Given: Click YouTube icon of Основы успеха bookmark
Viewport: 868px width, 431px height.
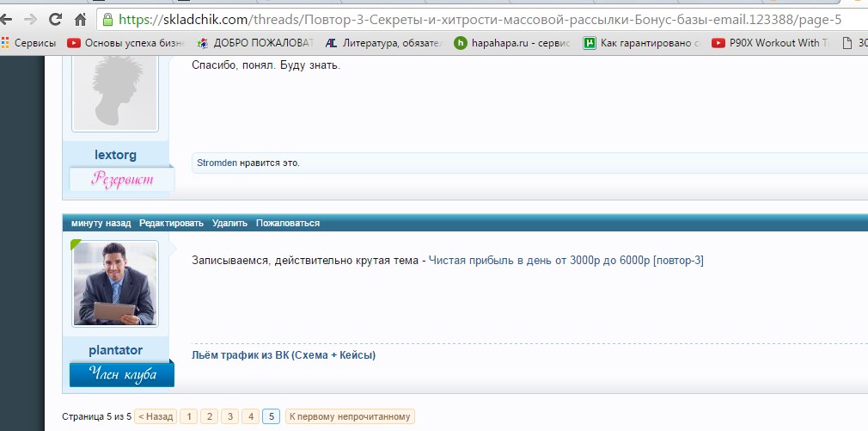Looking at the screenshot, I should tap(74, 43).
